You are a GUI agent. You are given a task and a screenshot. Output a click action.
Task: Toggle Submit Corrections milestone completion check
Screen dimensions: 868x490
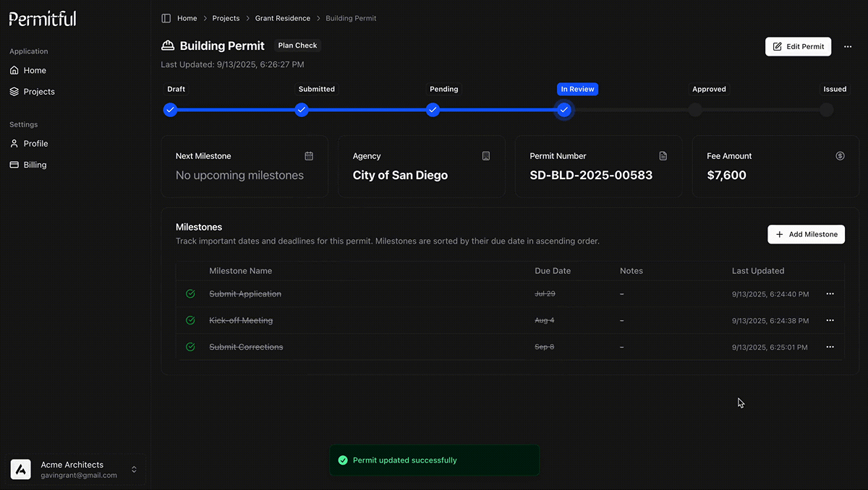coord(190,347)
